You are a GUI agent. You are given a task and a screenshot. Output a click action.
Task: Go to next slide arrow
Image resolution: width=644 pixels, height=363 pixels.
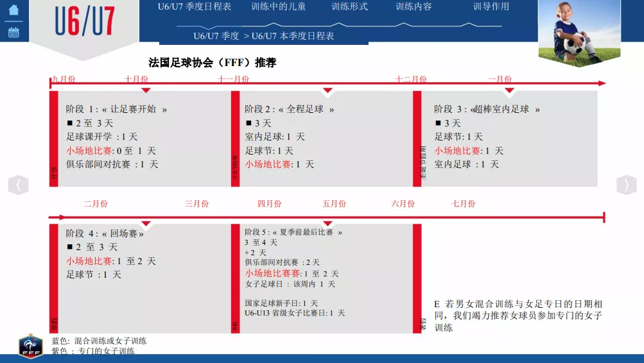(x=626, y=185)
